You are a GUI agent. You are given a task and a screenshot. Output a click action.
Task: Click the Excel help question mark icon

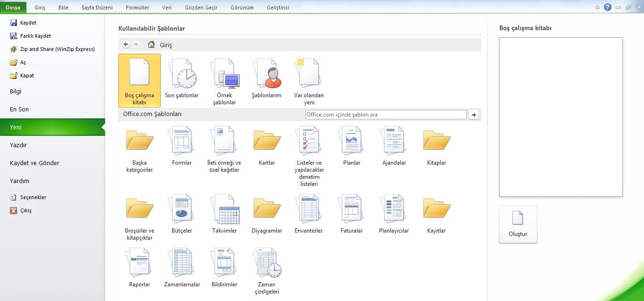pyautogui.click(x=608, y=7)
